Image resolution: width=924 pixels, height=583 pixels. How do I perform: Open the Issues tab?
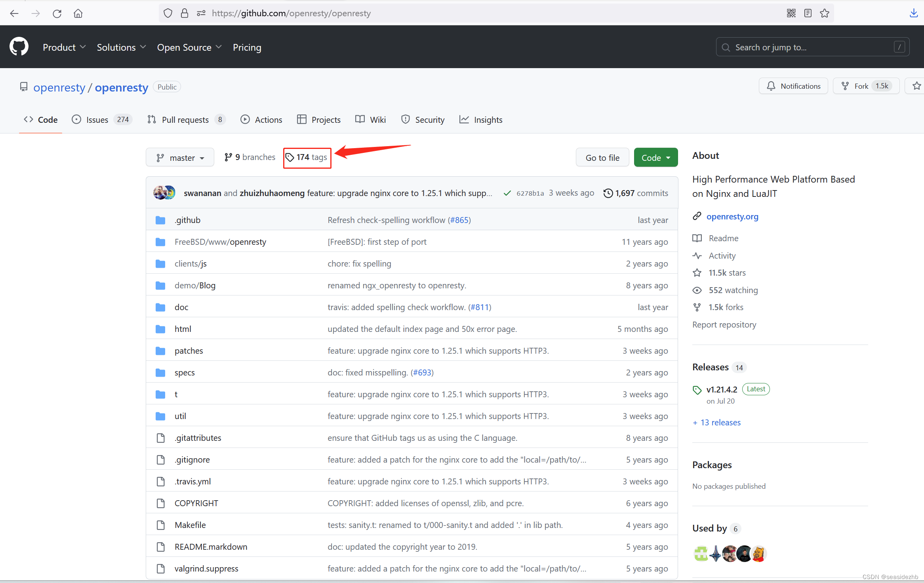click(102, 120)
